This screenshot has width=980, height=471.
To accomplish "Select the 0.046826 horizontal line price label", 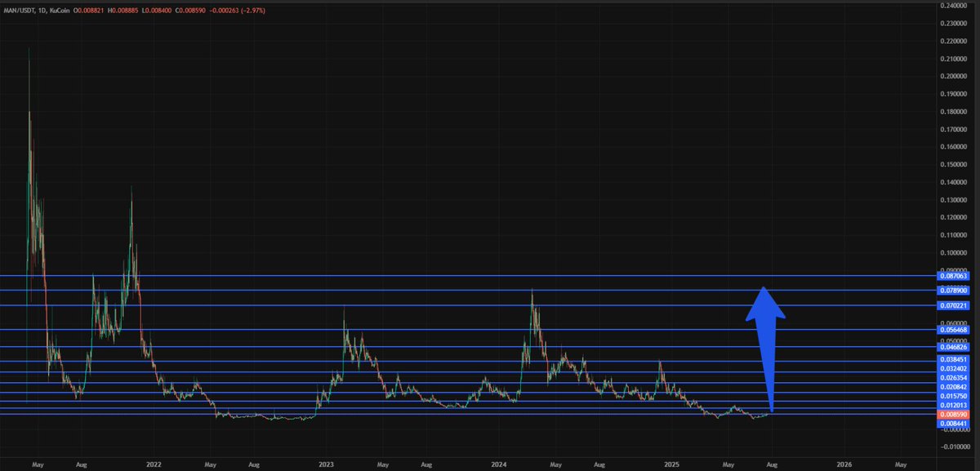I will pyautogui.click(x=954, y=347).
